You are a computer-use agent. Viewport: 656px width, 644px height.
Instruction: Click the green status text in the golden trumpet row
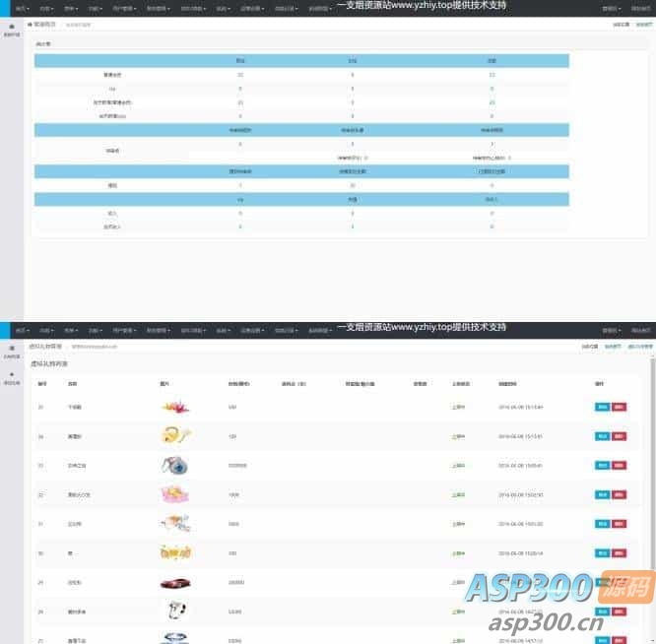458,436
